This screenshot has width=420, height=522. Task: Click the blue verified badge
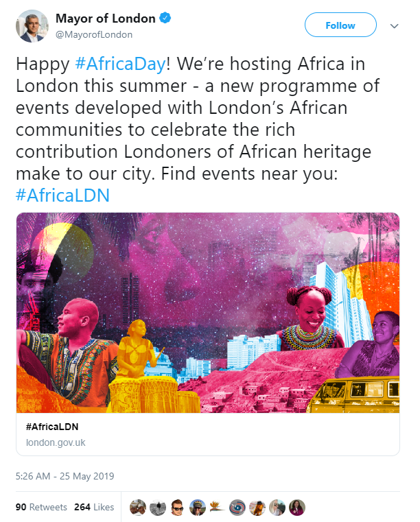(165, 18)
